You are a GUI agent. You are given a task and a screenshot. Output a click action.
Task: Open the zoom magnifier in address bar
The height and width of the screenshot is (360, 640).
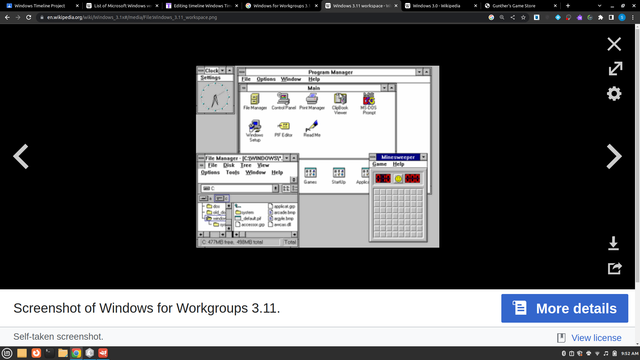click(502, 18)
